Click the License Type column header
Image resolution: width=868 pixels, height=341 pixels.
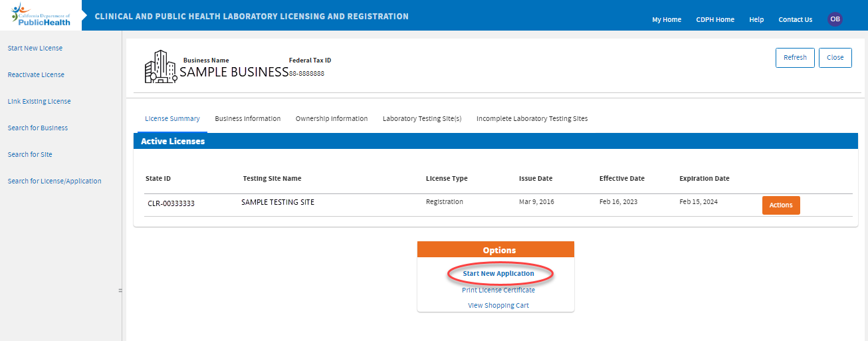point(447,178)
